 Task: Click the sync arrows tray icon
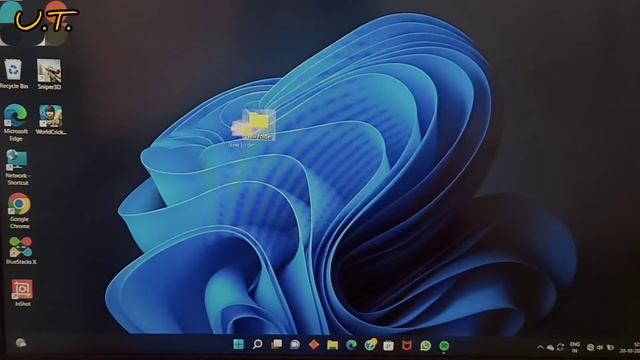tap(560, 347)
